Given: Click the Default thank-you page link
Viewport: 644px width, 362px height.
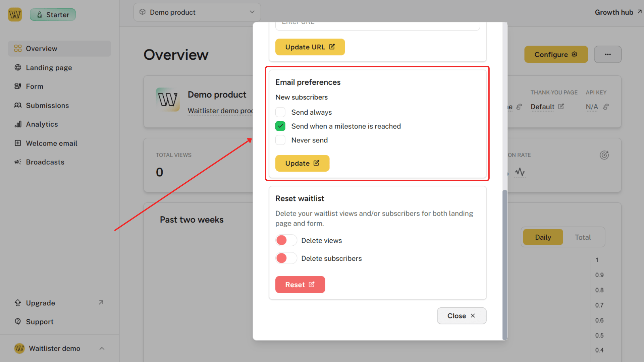Looking at the screenshot, I should (542, 107).
